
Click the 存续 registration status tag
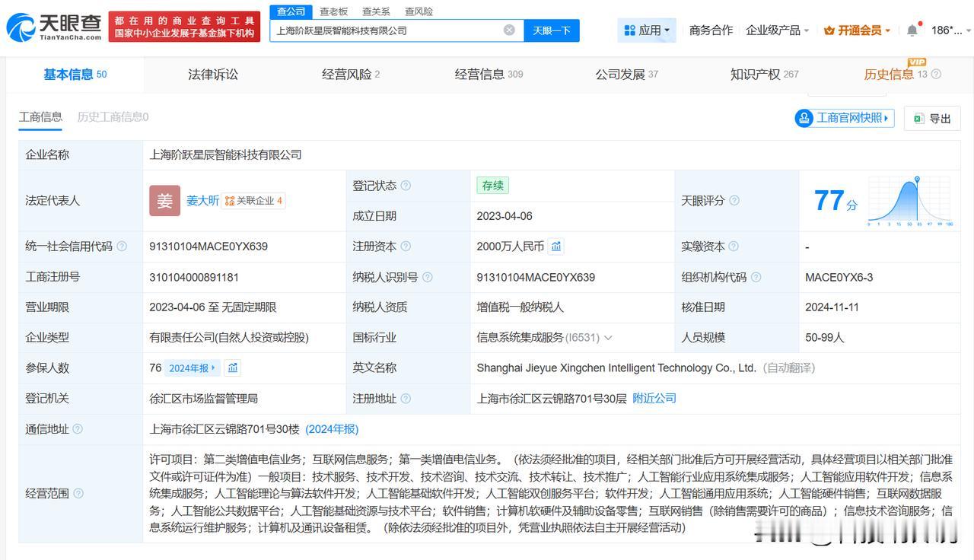click(x=492, y=186)
